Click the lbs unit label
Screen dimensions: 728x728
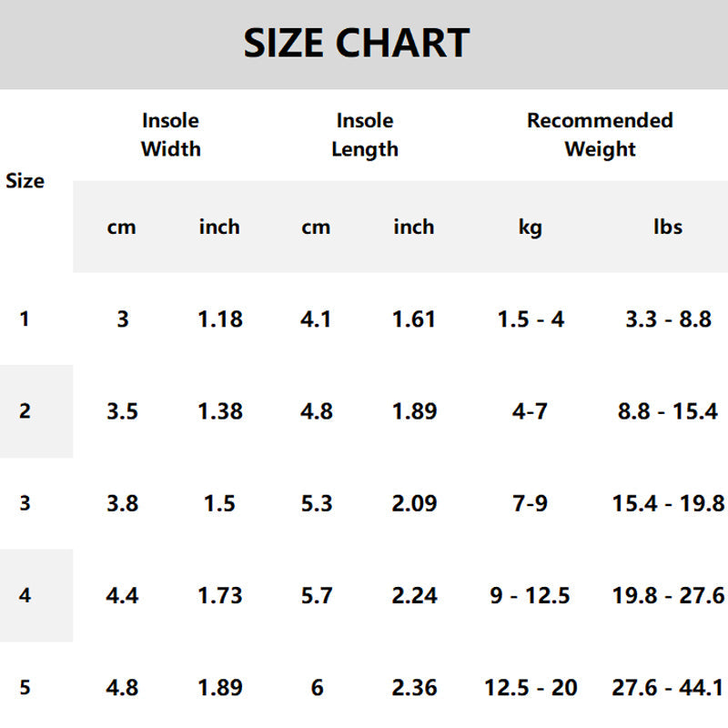667,227
